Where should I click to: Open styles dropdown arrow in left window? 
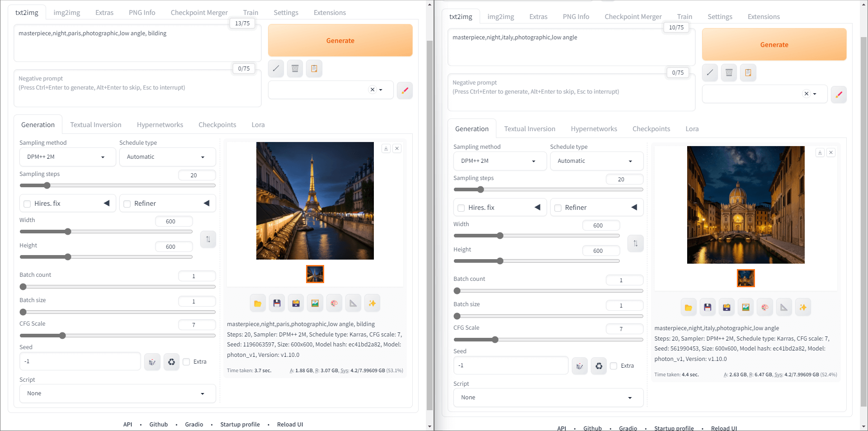click(381, 90)
